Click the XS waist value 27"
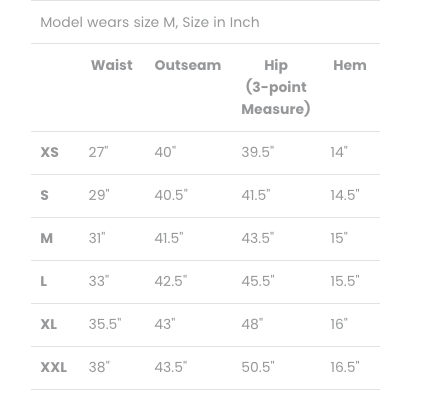The image size is (430, 413). click(x=98, y=152)
